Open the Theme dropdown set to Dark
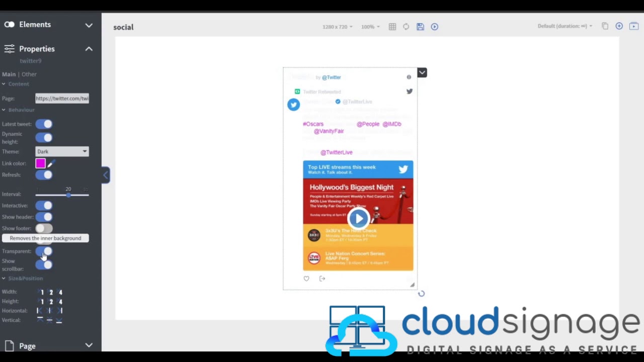644x362 pixels. point(62,151)
